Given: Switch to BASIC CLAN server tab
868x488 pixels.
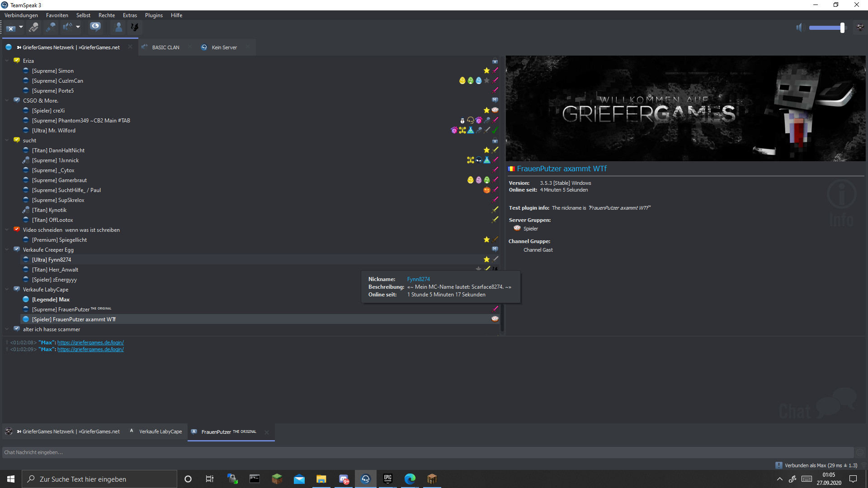Looking at the screenshot, I should click(x=166, y=47).
